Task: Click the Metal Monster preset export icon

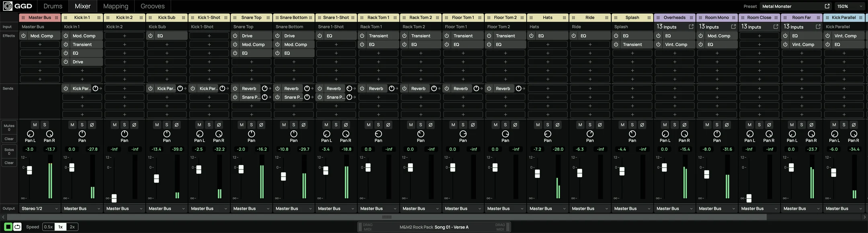Action: click(827, 6)
